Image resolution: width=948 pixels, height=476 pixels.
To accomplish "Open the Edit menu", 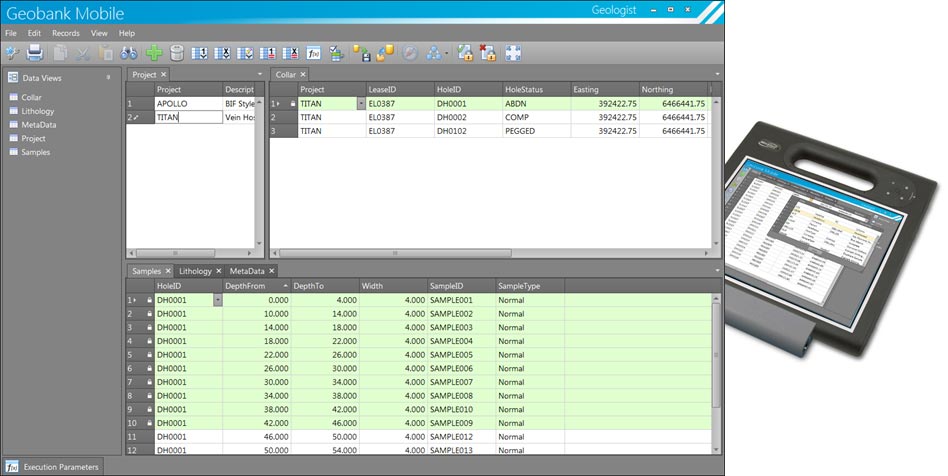I will coord(34,33).
